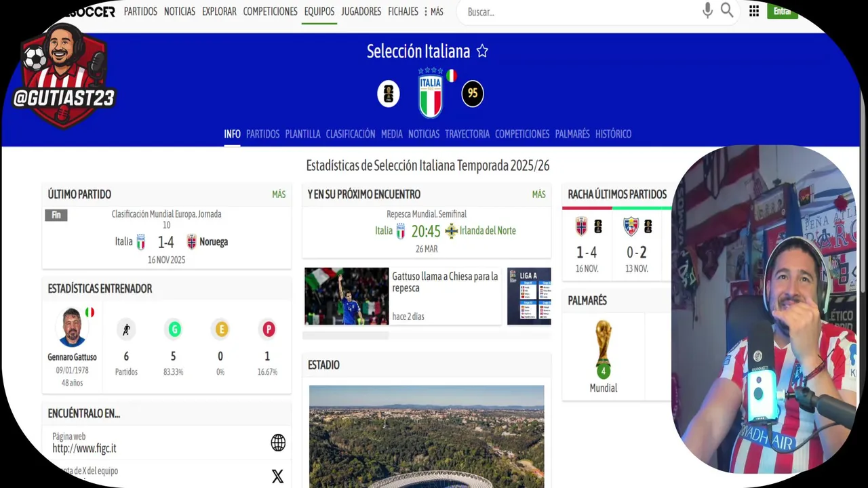The height and width of the screenshot is (488, 868).
Task: Click the World Cup trophy Mundial icon
Action: (x=603, y=349)
